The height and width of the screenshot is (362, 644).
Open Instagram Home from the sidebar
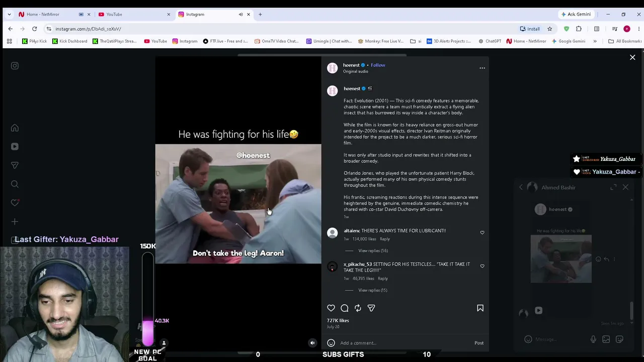tap(15, 128)
